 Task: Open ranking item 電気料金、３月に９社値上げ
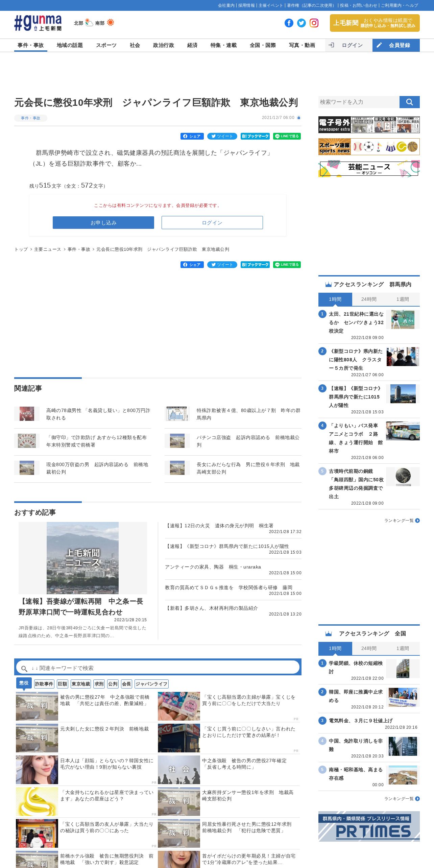tap(361, 720)
